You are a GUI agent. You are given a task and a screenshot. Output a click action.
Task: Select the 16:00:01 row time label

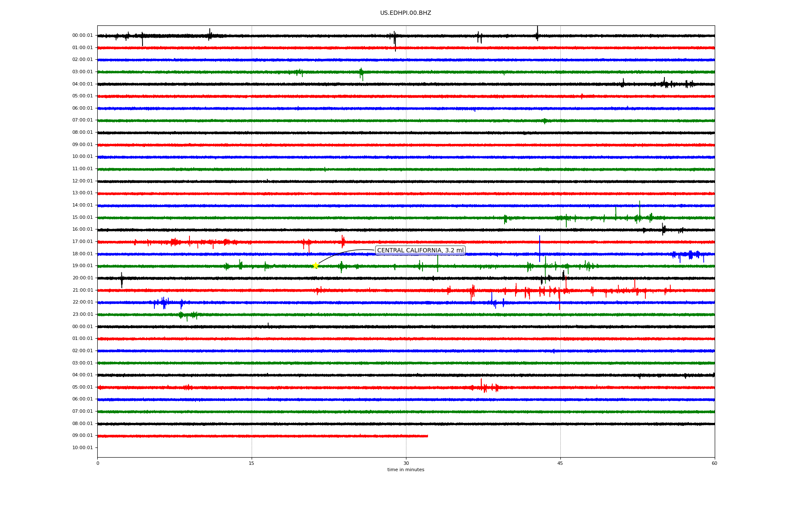pyautogui.click(x=82, y=229)
